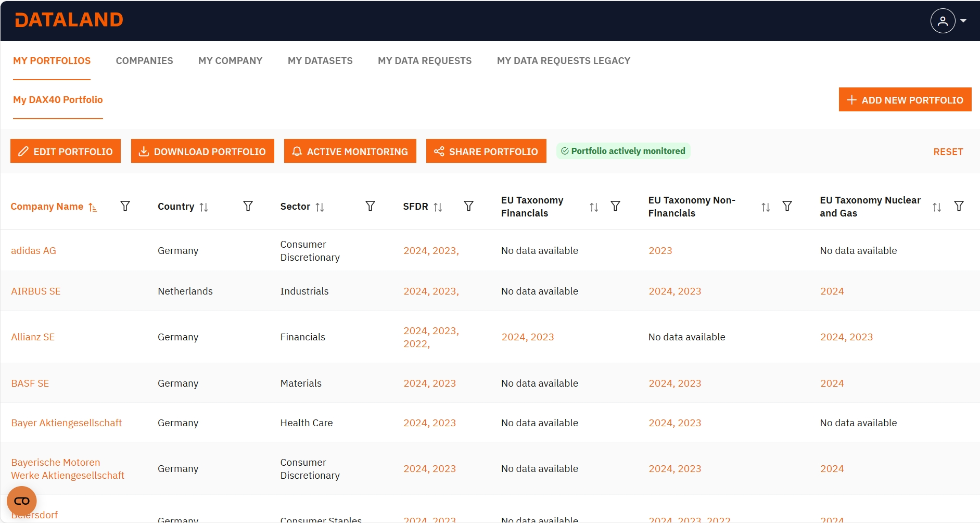Viewport: 980px width, 523px height.
Task: Open Bayer Aktiengesellschaft company link
Action: click(x=67, y=423)
